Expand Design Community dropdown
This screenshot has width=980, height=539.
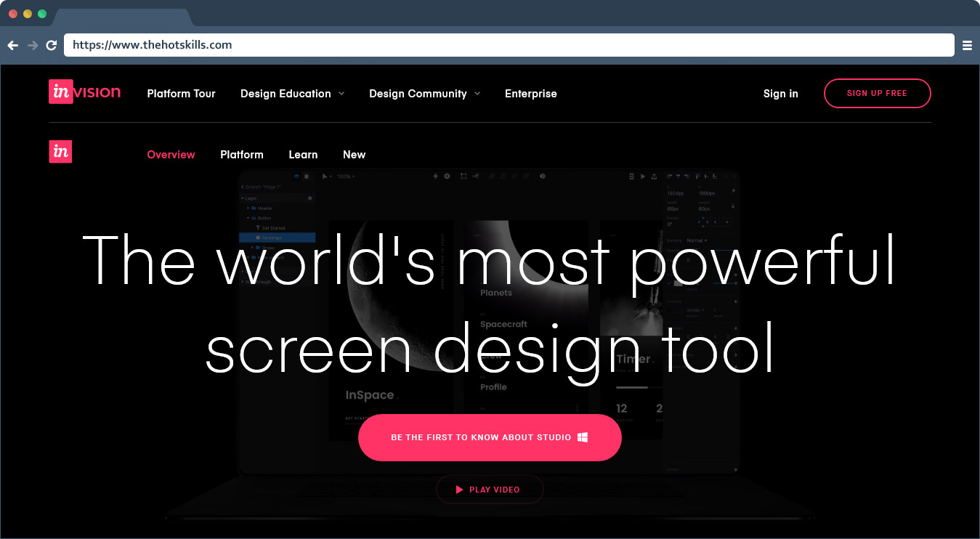[x=424, y=94]
